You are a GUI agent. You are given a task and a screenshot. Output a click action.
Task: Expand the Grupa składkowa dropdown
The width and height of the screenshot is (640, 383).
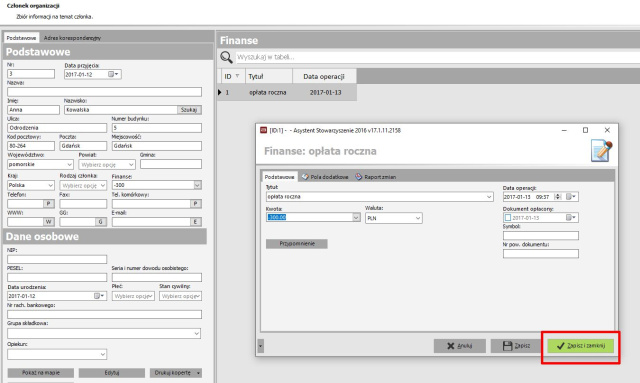coord(196,334)
